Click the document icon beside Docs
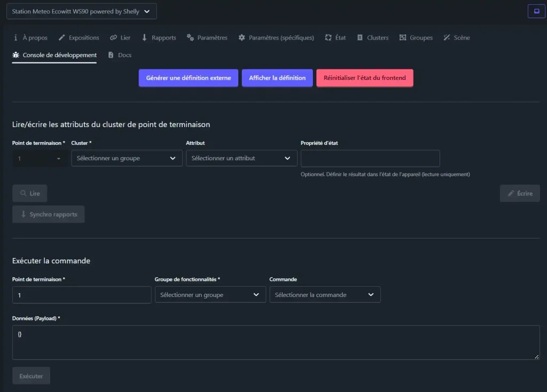 [111, 55]
